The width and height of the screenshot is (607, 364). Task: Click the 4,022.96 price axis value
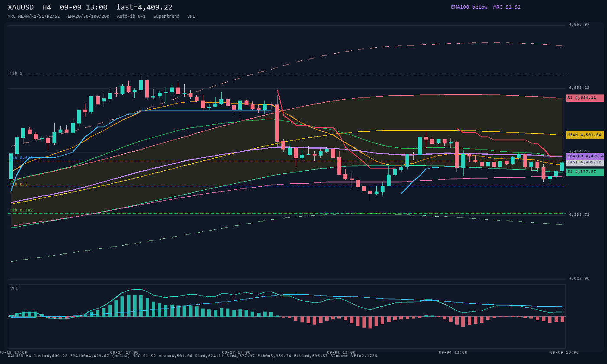pos(579,278)
